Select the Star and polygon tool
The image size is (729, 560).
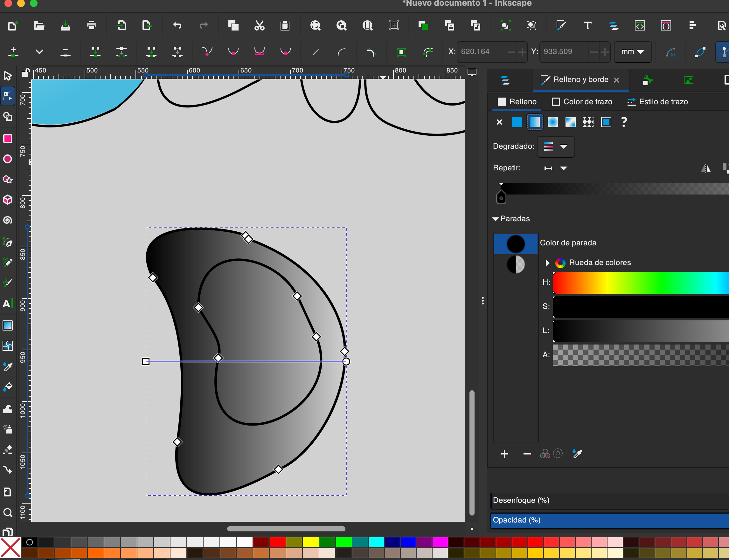point(8,179)
